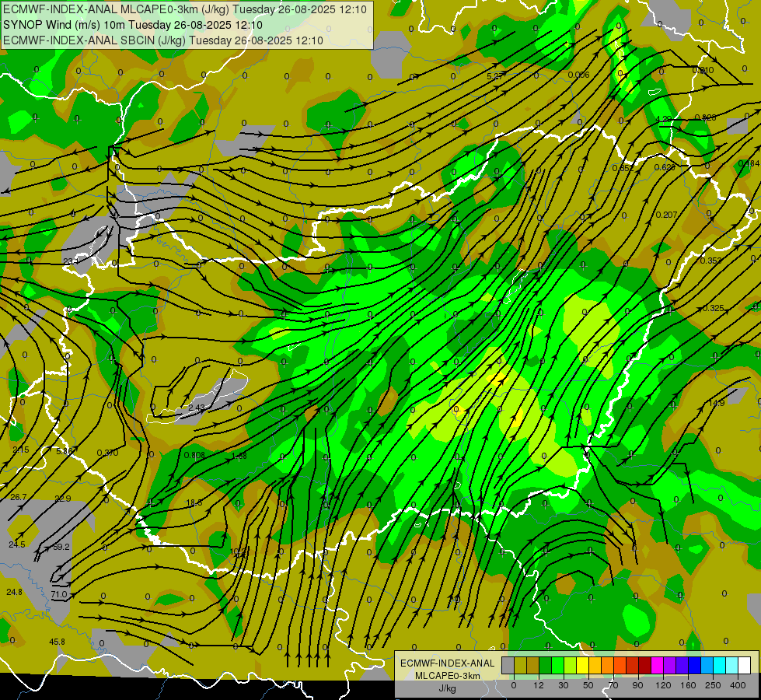Click the map value 45.8
Image resolution: width=761 pixels, height=700 pixels.
[x=57, y=642]
